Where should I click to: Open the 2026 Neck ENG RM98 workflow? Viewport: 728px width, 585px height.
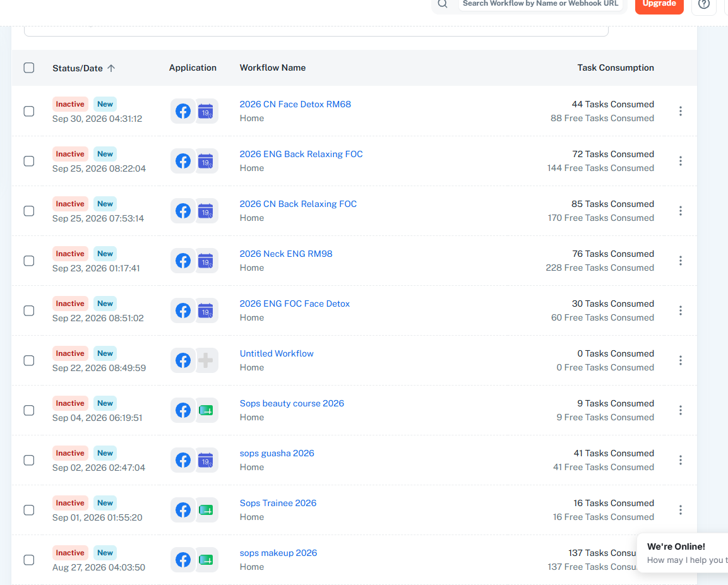tap(286, 254)
